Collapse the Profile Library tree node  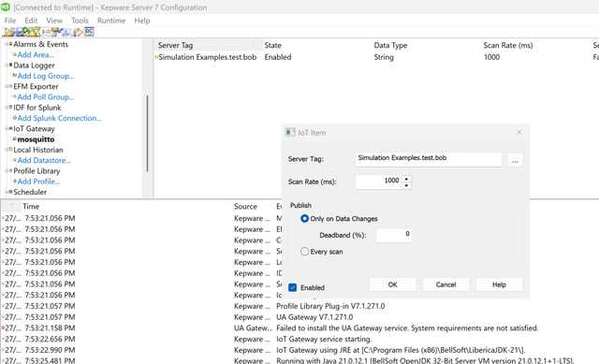pos(7,170)
